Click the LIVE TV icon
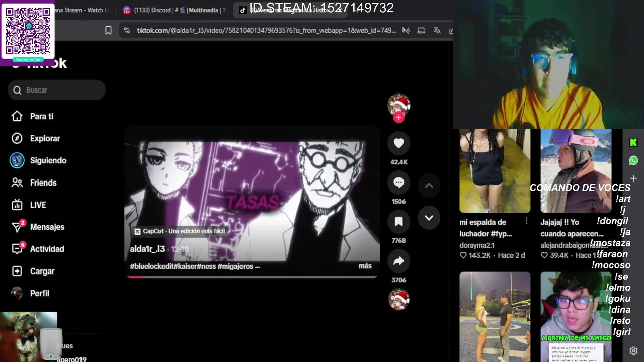This screenshot has height=362, width=644. pos(17,205)
